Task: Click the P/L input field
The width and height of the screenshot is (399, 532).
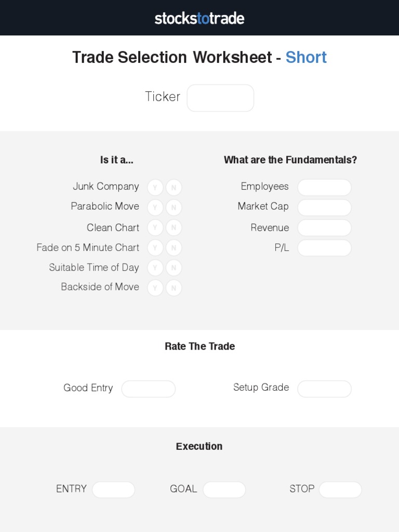Action: tap(324, 248)
